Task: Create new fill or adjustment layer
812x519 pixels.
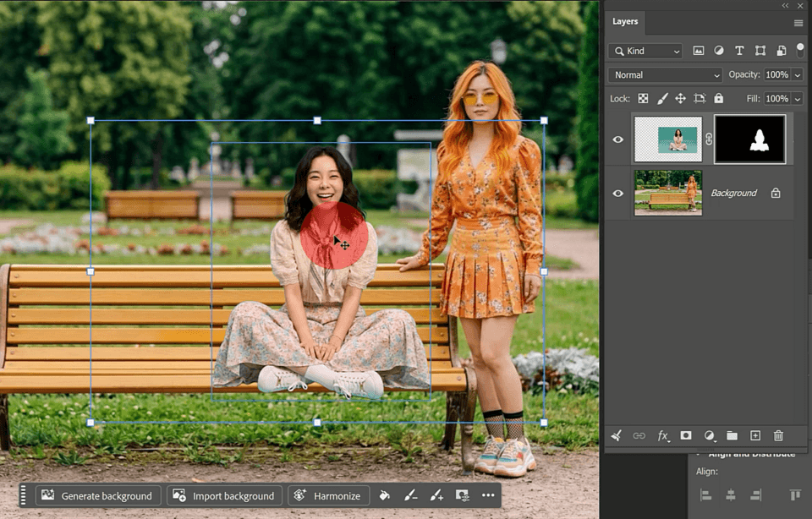Action: (x=710, y=435)
